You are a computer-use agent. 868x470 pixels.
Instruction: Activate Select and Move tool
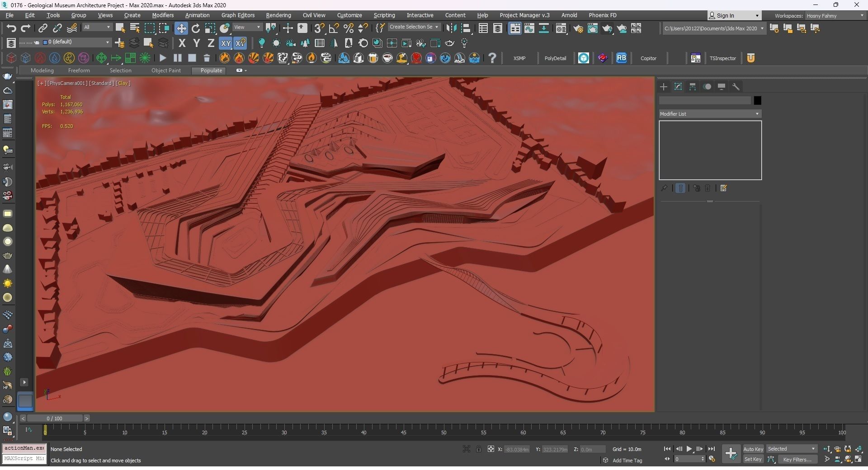pos(181,28)
